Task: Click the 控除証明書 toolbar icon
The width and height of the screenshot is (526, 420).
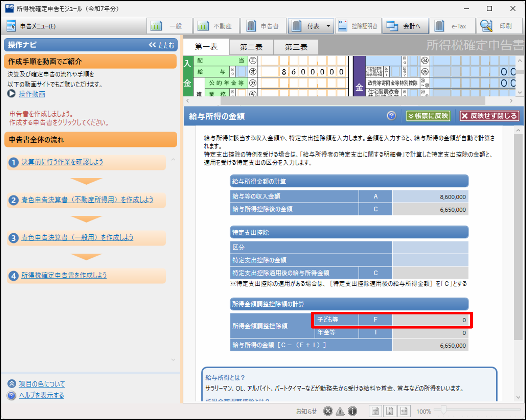Action: pyautogui.click(x=343, y=26)
